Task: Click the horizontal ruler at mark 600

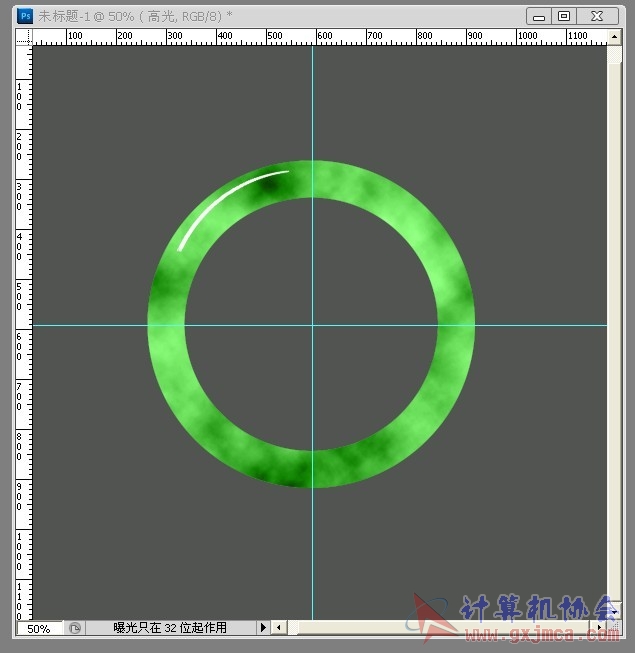Action: 324,36
